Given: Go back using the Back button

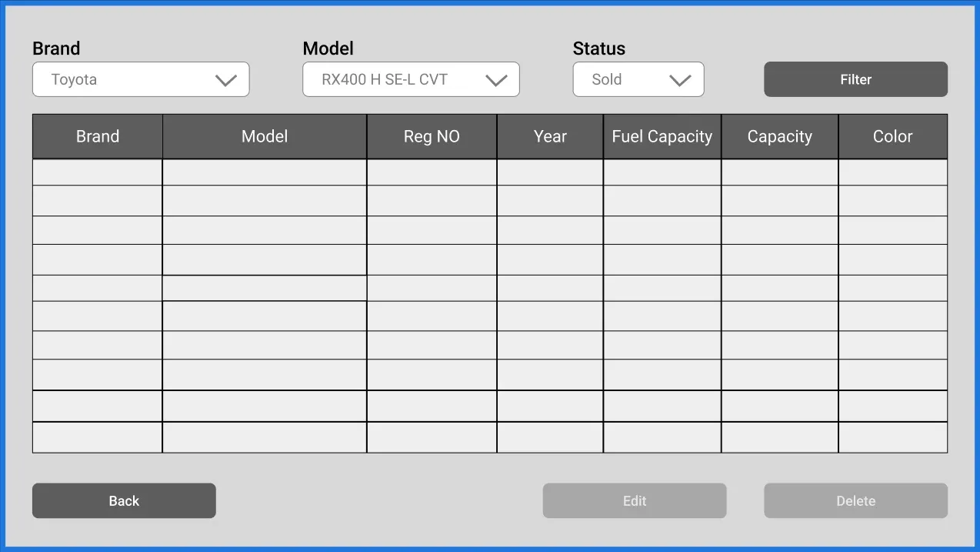Looking at the screenshot, I should (x=124, y=500).
